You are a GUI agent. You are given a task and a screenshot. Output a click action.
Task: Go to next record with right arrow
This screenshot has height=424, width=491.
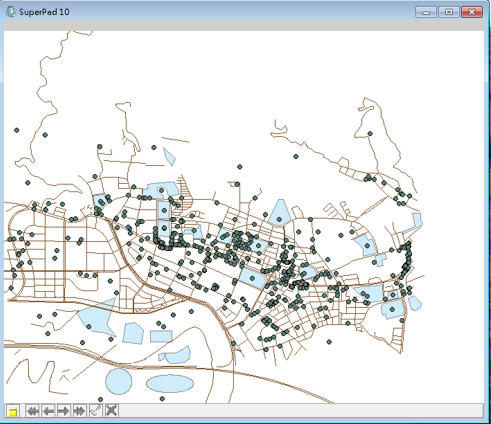[64, 411]
